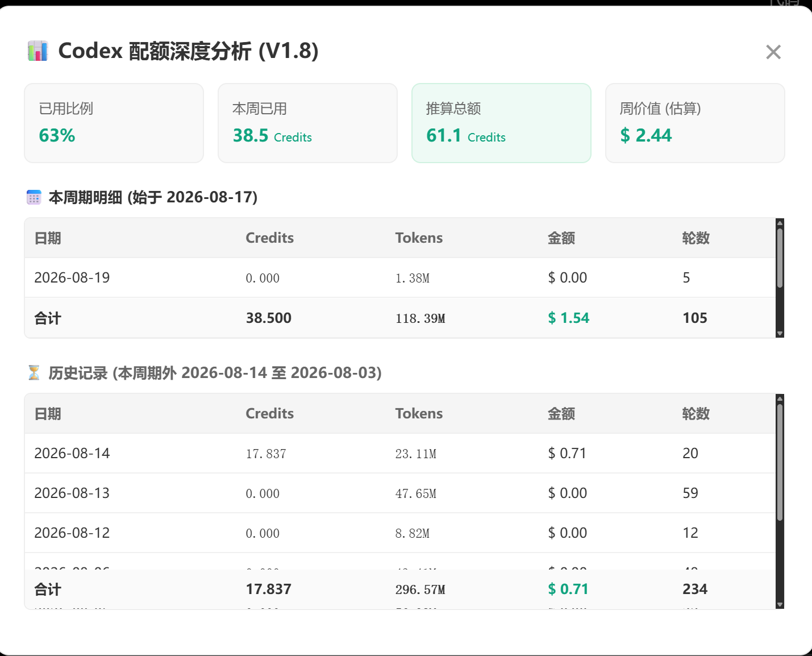Click the 推算总额 label
This screenshot has width=812, height=656.
click(x=453, y=109)
